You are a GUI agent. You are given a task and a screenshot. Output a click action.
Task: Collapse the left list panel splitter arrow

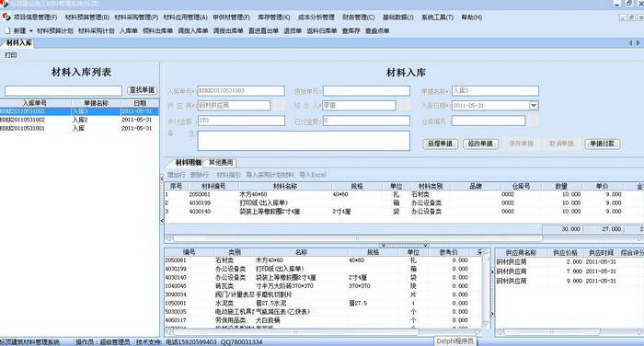(161, 179)
